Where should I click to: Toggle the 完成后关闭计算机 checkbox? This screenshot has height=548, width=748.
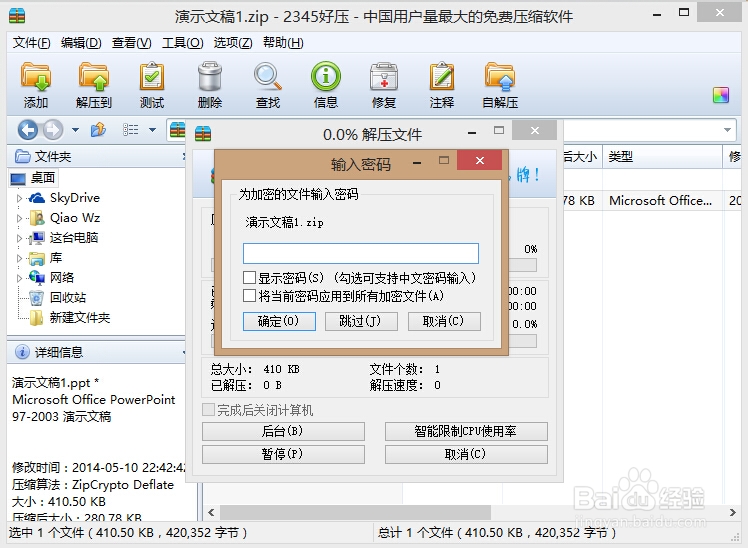tap(208, 410)
